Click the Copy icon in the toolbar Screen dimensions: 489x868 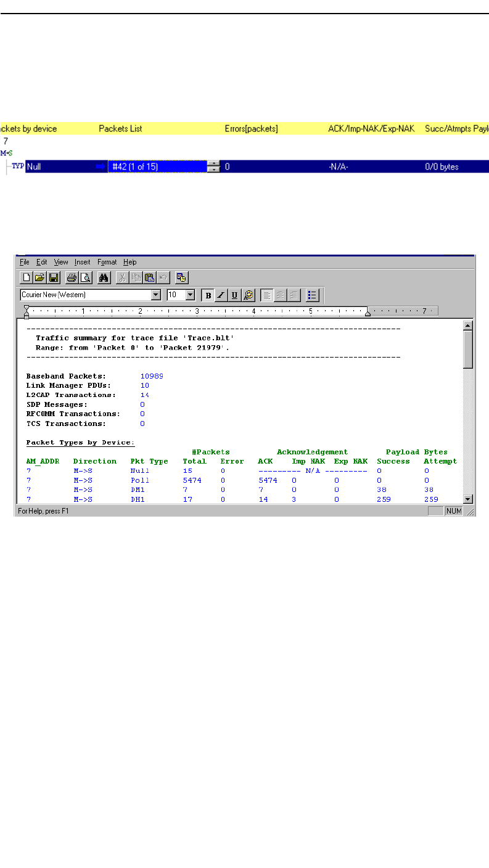(136, 278)
